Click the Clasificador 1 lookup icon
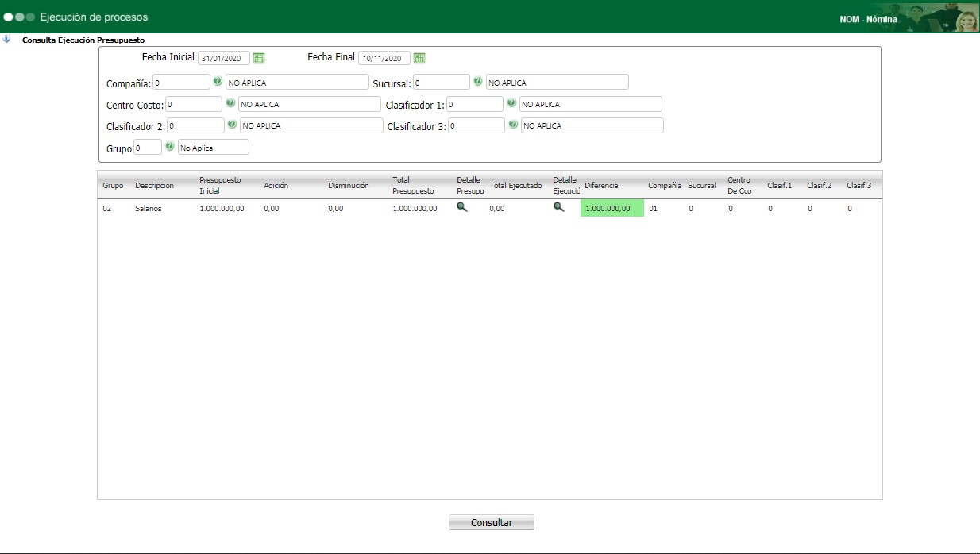The width and height of the screenshot is (980, 554). [x=511, y=103]
